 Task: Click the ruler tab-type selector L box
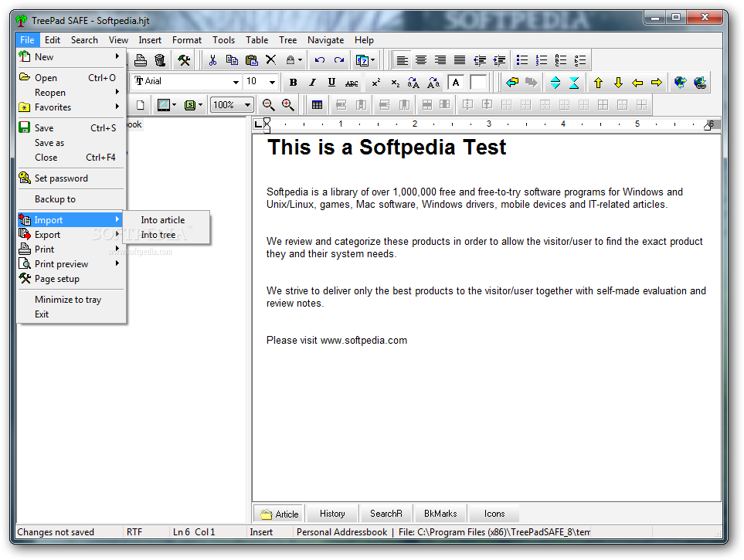click(x=258, y=124)
